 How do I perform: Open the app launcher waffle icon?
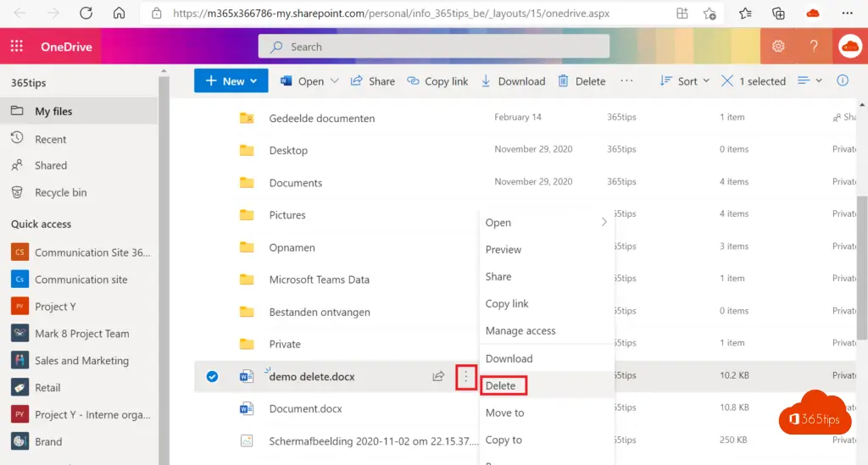[17, 47]
